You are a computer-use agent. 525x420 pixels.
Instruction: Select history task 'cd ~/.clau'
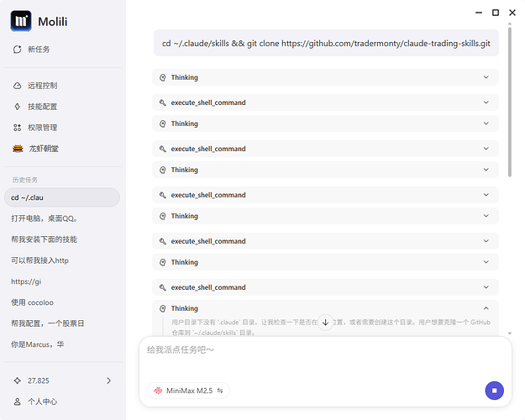click(62, 197)
